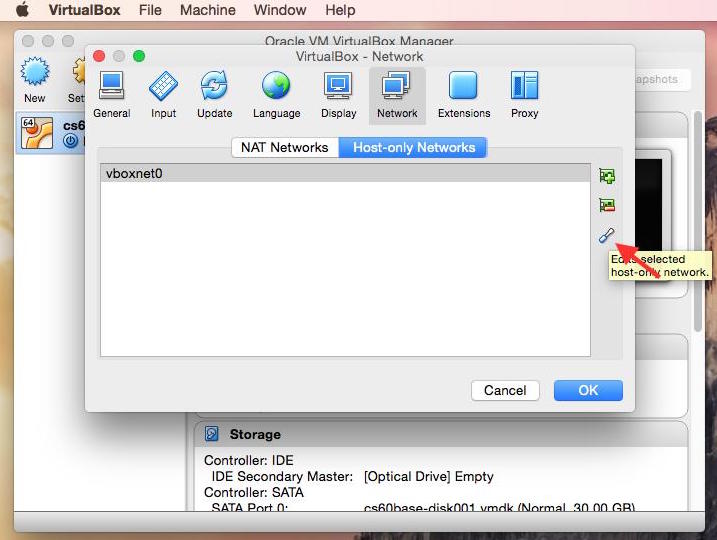Remove the selected host-only network
Viewport: 717px width, 540px height.
tap(607, 205)
